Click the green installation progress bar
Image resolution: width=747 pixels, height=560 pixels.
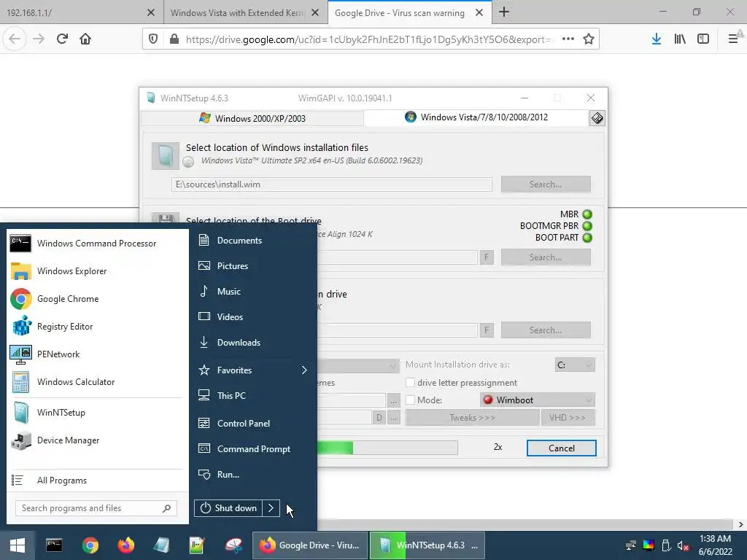[x=387, y=448]
